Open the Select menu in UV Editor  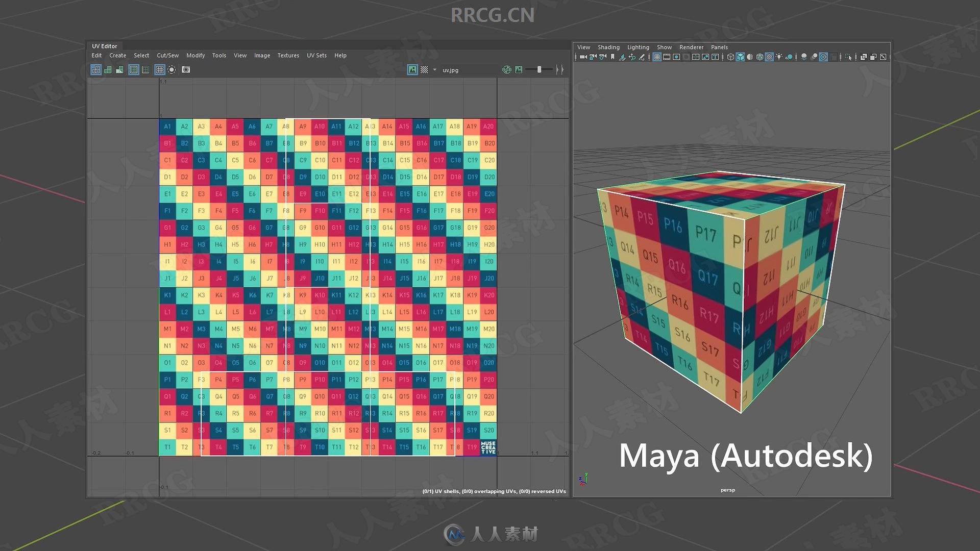(x=141, y=56)
